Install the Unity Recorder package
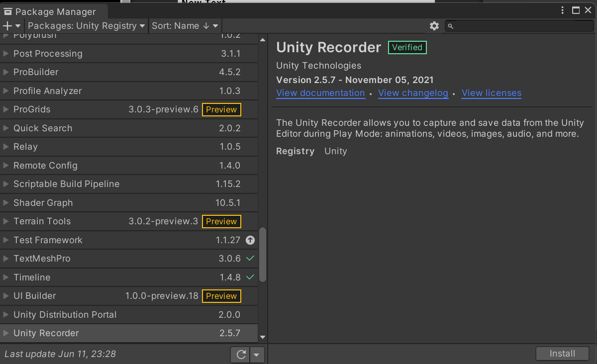This screenshot has width=597, height=364. click(x=562, y=354)
